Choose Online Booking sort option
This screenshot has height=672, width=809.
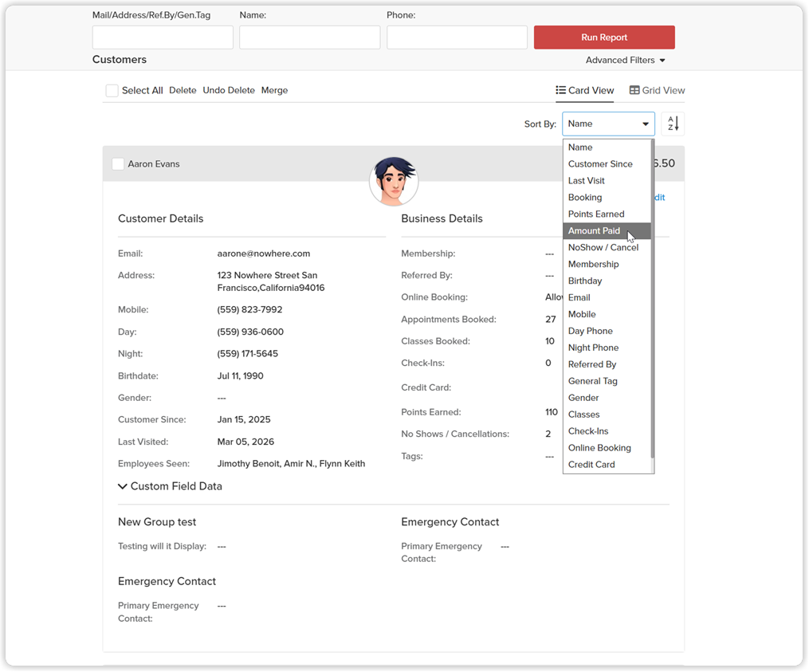click(607, 448)
